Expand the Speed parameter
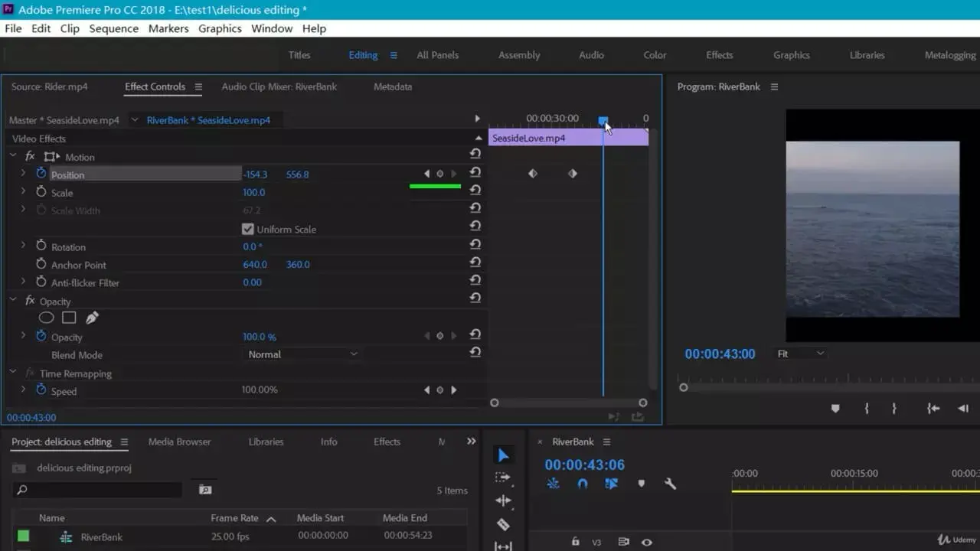Screen dimensions: 980x551 [23, 390]
